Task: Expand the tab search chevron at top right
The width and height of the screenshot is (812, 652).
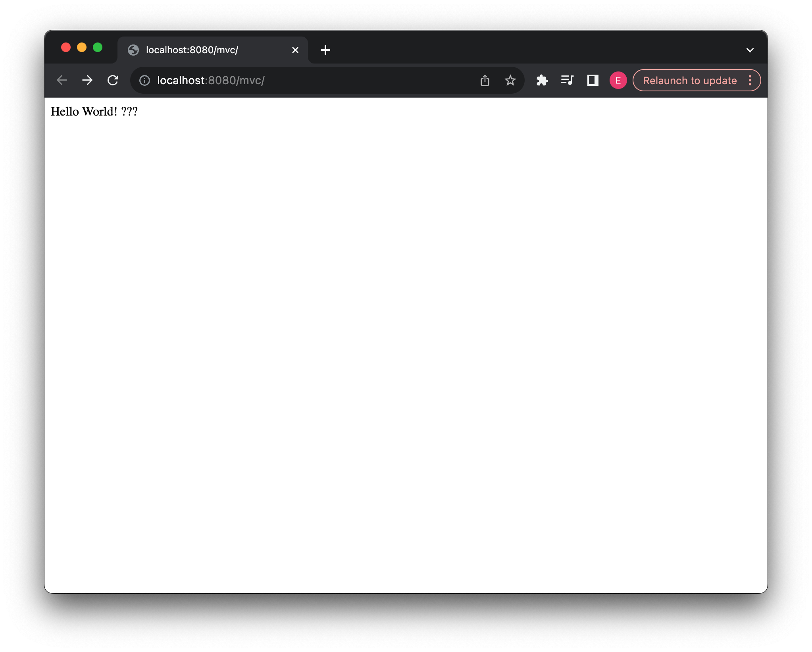Action: click(750, 50)
